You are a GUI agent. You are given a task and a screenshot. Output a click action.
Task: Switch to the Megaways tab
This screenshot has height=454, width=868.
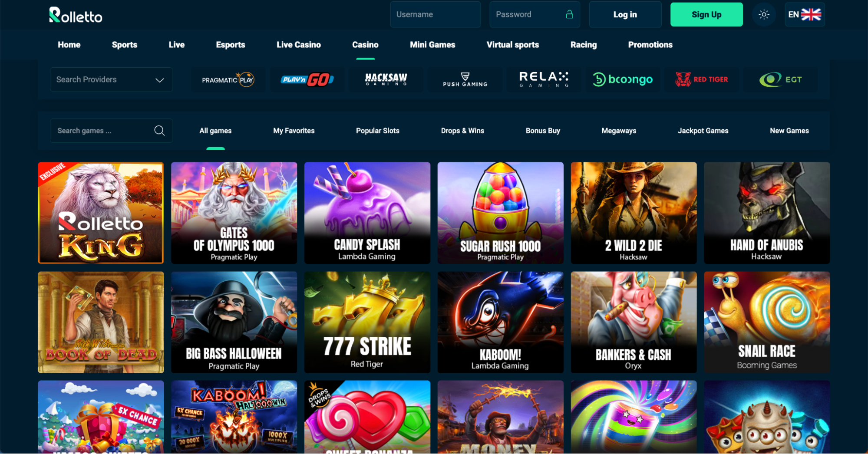(619, 131)
